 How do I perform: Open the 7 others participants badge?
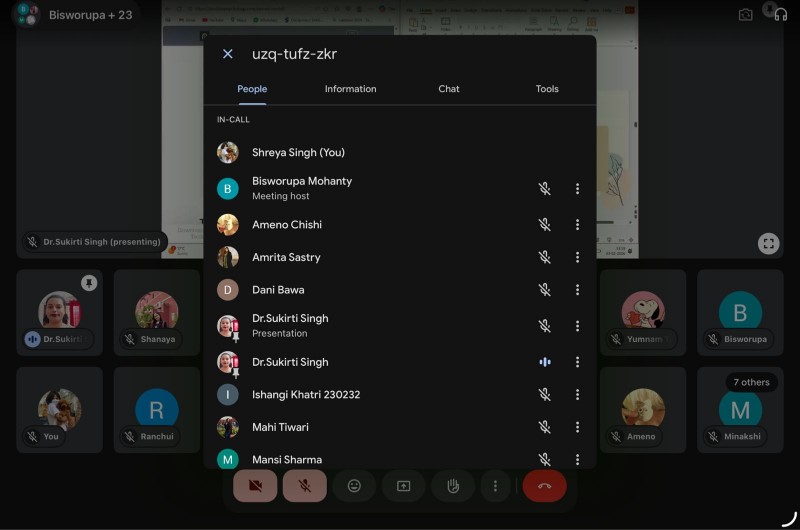(x=751, y=382)
